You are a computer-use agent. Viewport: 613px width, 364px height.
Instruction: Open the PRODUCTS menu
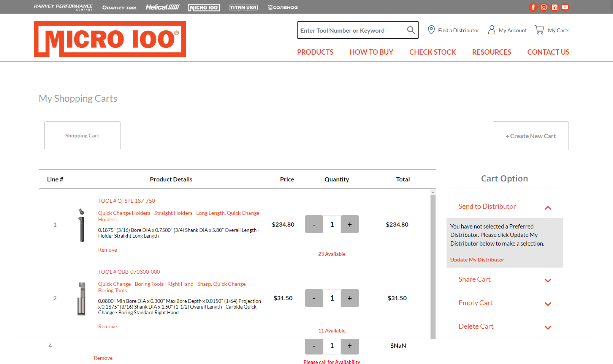tap(315, 52)
